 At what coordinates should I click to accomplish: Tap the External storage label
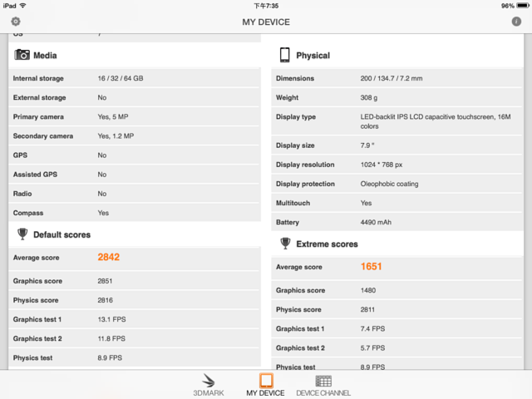[x=39, y=98]
